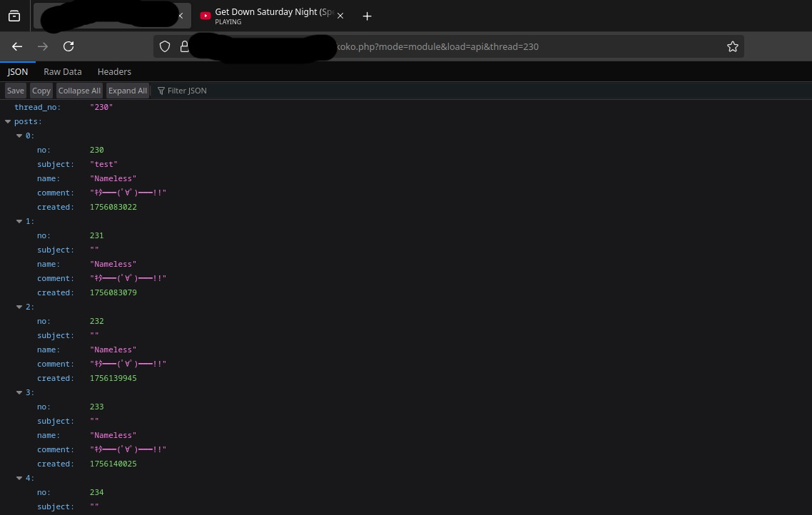This screenshot has width=812, height=515.
Task: Open the Headers tab
Action: 114,71
